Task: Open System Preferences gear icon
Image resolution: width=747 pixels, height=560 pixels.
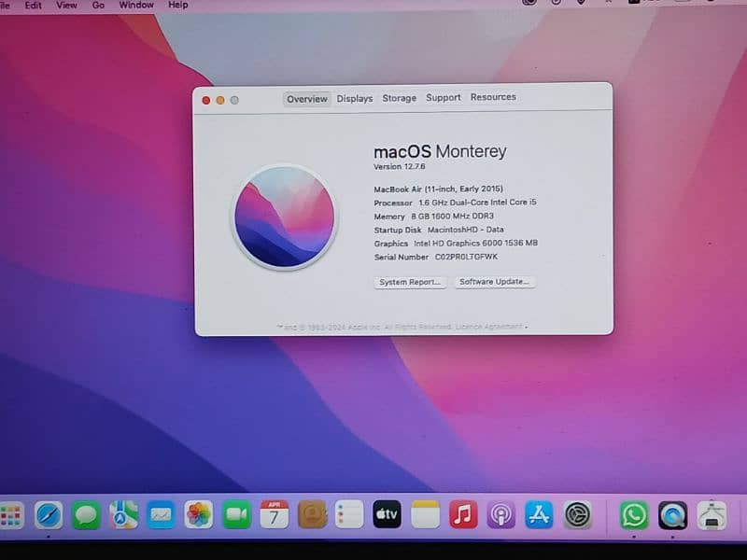Action: coord(577,515)
